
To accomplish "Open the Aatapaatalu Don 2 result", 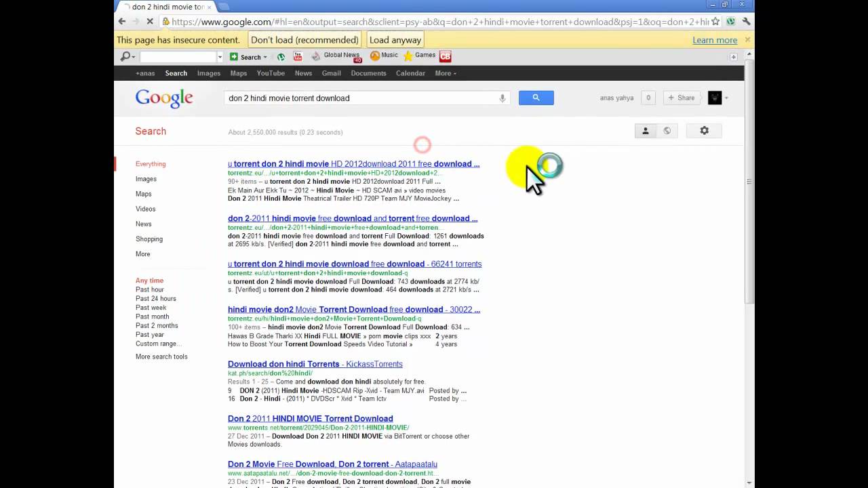I will point(332,464).
